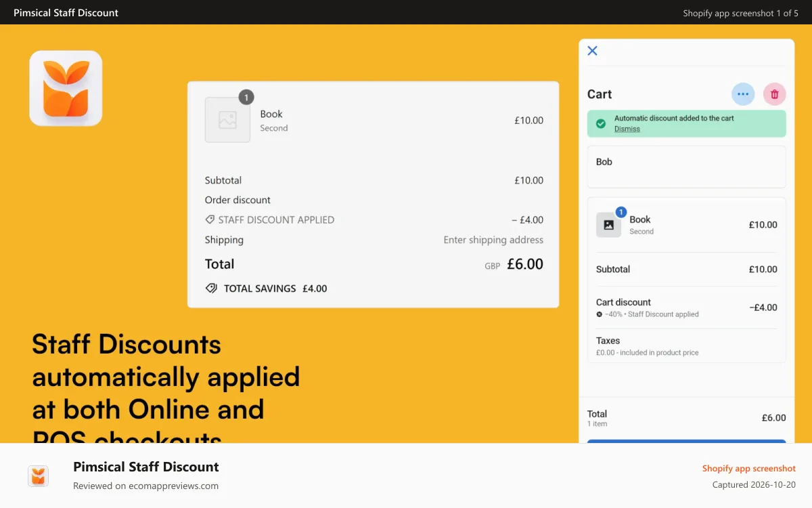Click 'Reviewed on ecomappreviews.com' text

(x=145, y=486)
